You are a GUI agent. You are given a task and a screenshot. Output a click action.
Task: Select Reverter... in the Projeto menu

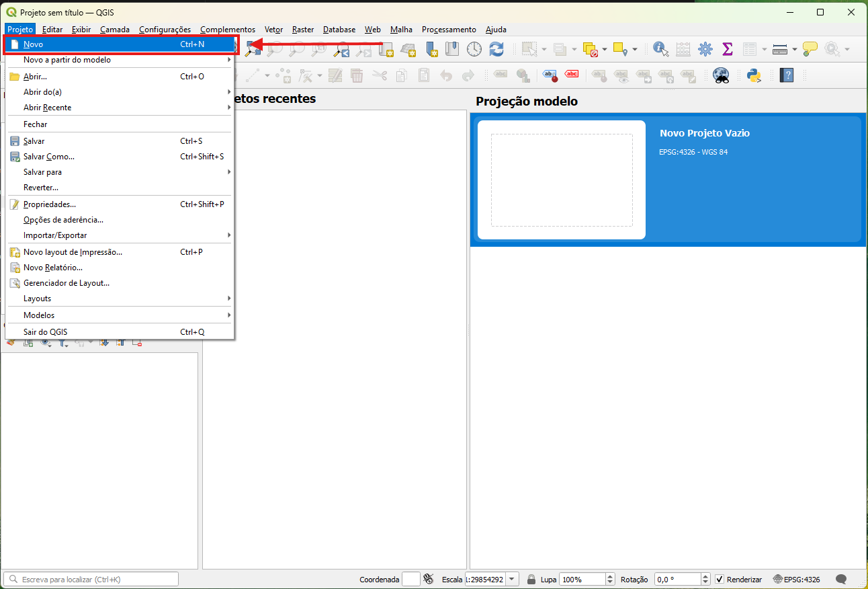coord(120,188)
